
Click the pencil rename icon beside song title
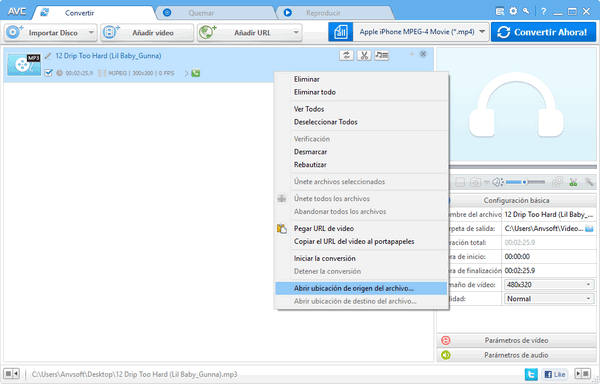[48, 56]
